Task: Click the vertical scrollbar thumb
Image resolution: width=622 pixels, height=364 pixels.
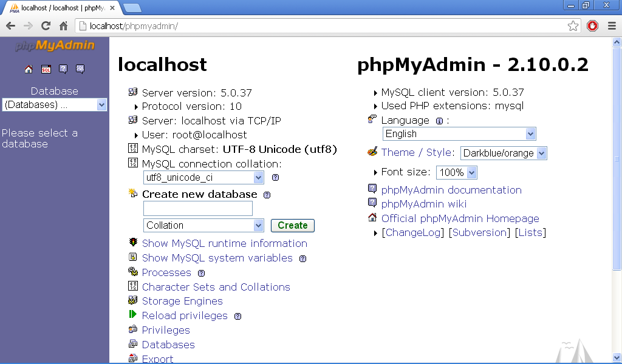Action: (617, 158)
